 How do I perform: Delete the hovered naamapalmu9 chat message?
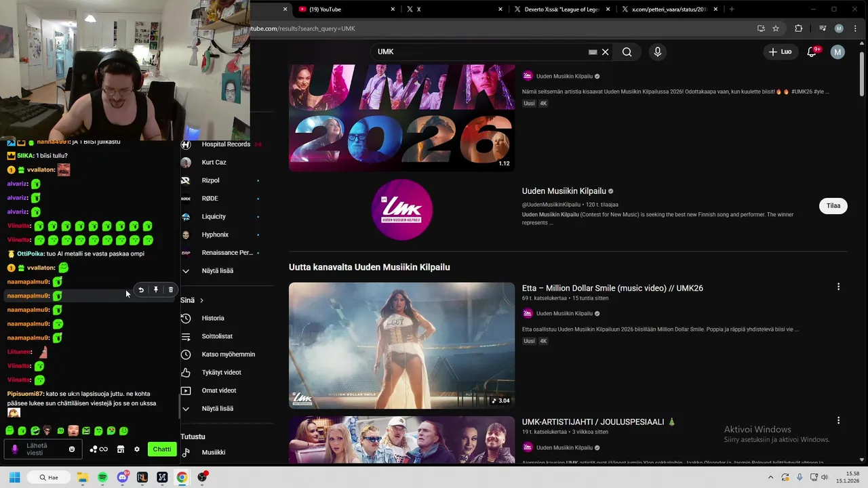point(171,289)
